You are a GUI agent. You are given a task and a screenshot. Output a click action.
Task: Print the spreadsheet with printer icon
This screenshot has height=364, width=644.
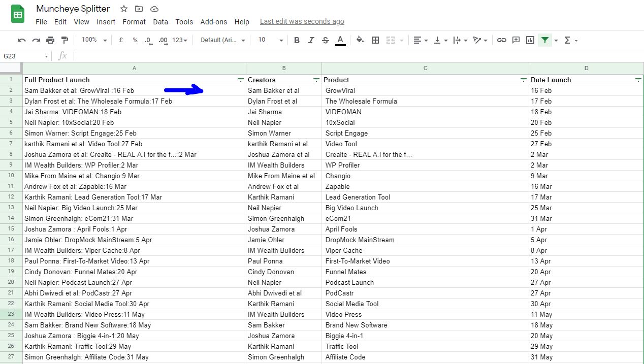click(x=50, y=40)
